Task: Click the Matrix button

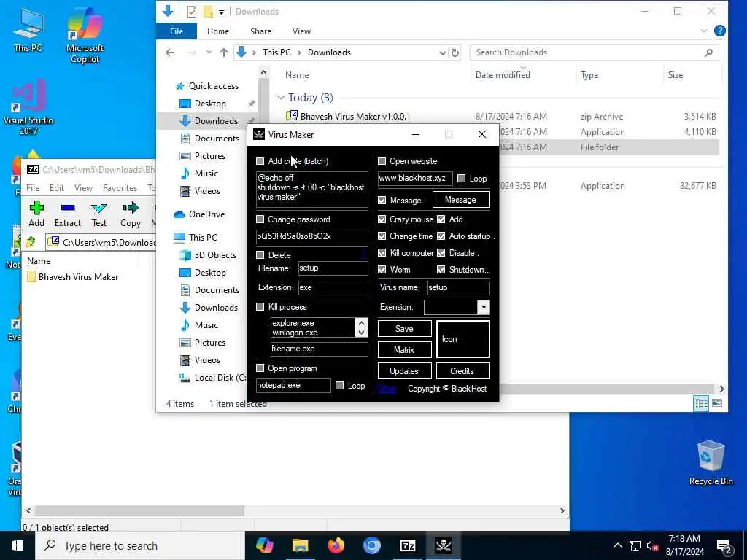Action: (x=404, y=349)
